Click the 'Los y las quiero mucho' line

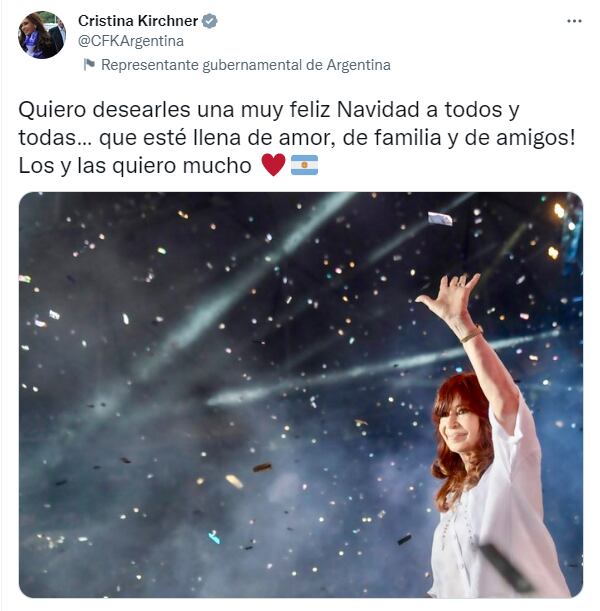click(x=135, y=166)
